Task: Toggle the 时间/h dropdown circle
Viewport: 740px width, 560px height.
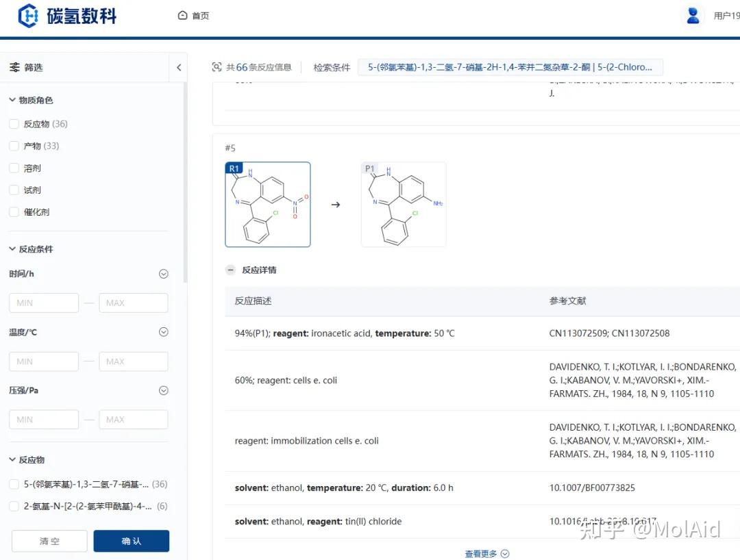Action: 163,274
